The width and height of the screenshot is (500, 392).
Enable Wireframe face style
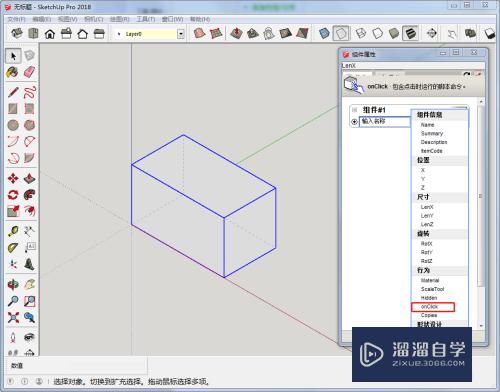click(x=361, y=33)
